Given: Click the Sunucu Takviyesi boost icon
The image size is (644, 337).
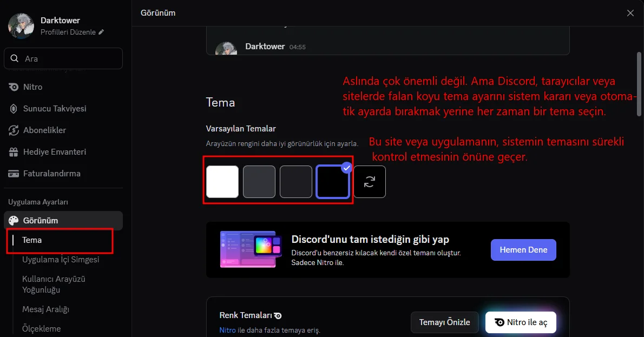Looking at the screenshot, I should [x=14, y=109].
